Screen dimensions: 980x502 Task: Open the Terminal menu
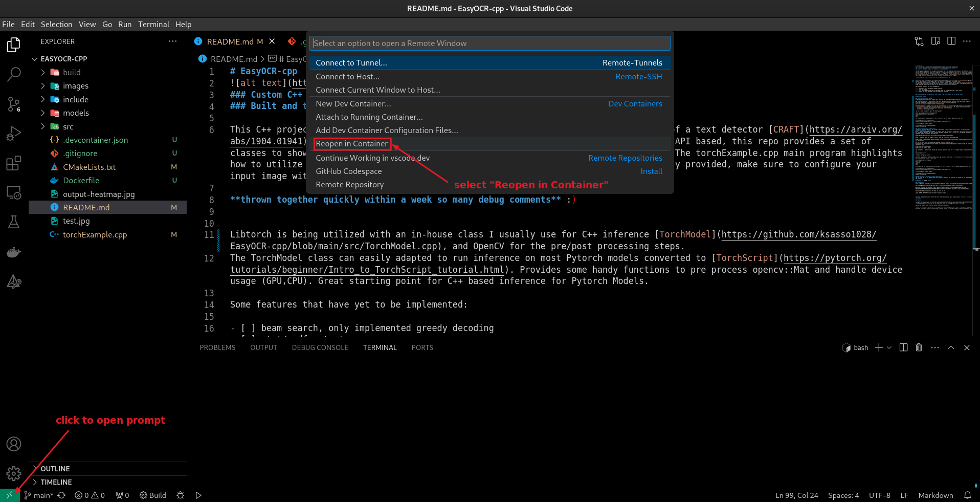(153, 24)
